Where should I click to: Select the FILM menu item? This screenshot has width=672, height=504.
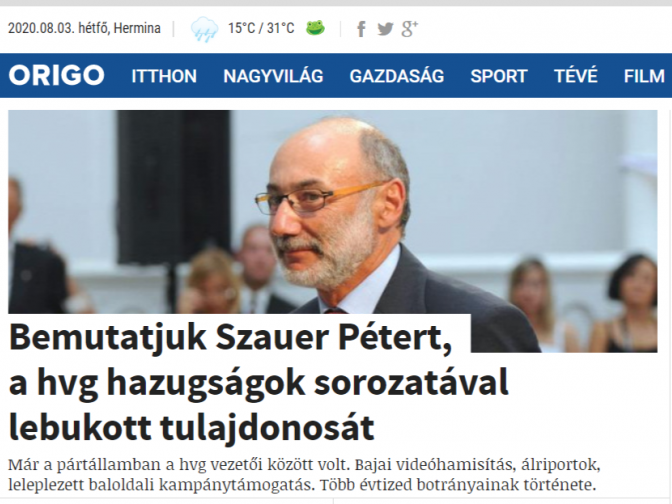pyautogui.click(x=644, y=76)
